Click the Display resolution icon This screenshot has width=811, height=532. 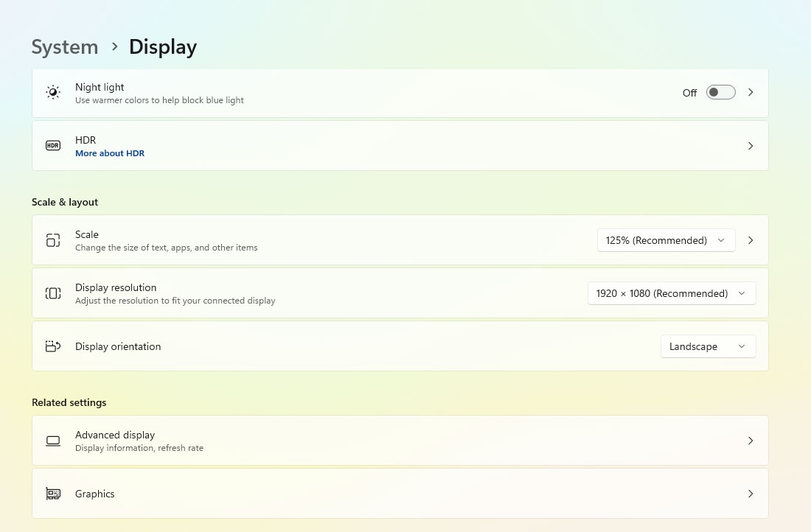point(52,293)
